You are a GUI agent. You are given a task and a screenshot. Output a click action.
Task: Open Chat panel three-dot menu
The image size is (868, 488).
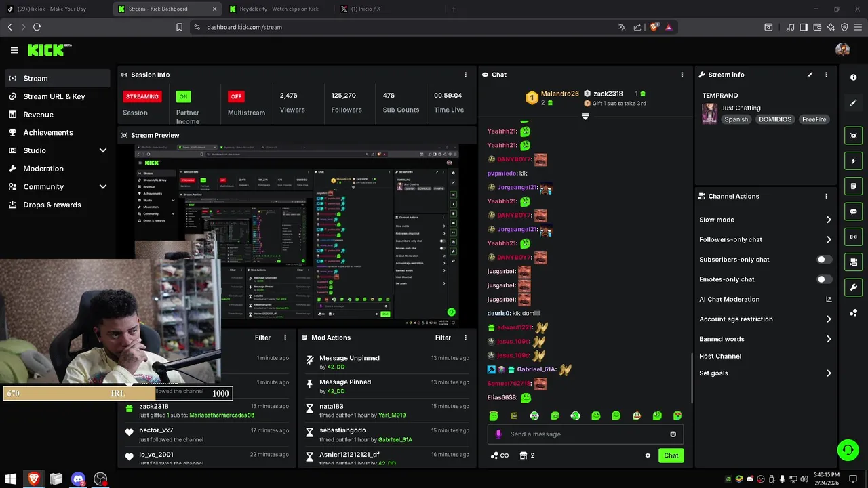click(682, 75)
